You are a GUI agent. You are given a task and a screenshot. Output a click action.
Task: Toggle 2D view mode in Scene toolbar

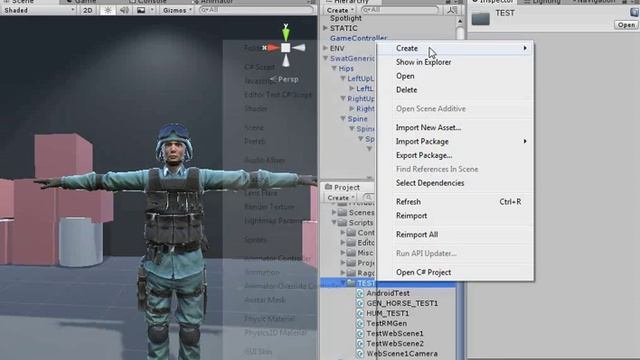(x=88, y=10)
